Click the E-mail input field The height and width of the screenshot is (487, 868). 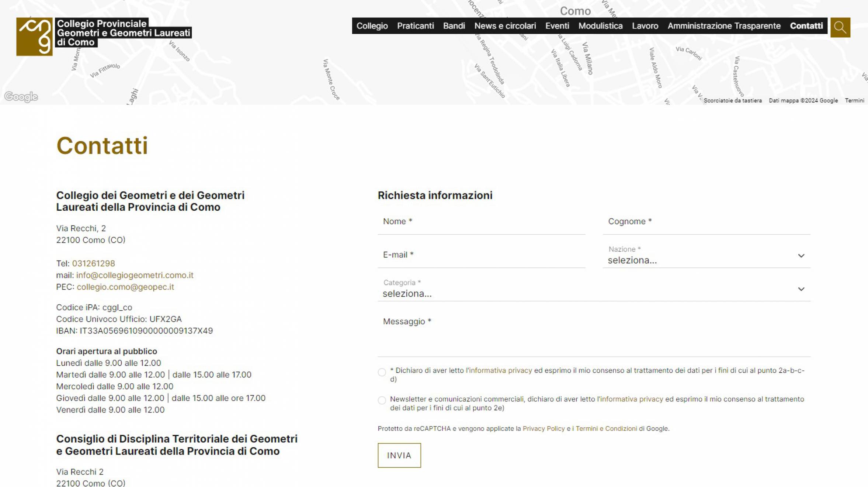(x=481, y=255)
